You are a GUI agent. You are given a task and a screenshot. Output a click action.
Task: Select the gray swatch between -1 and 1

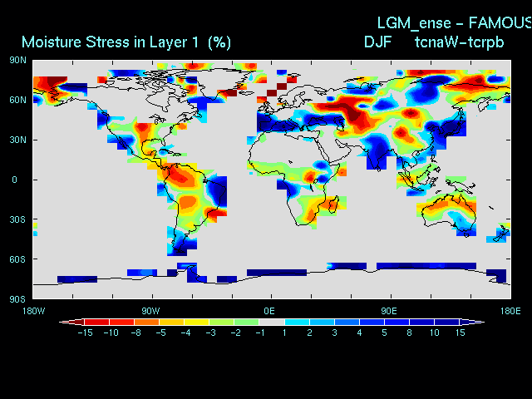(271, 321)
